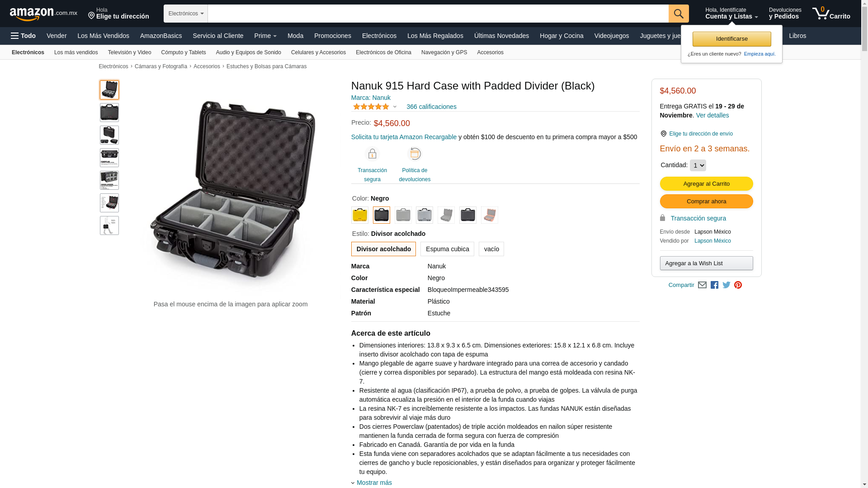This screenshot has width=868, height=488.
Task: Click the Amazon.com.mx logo
Action: [x=43, y=14]
